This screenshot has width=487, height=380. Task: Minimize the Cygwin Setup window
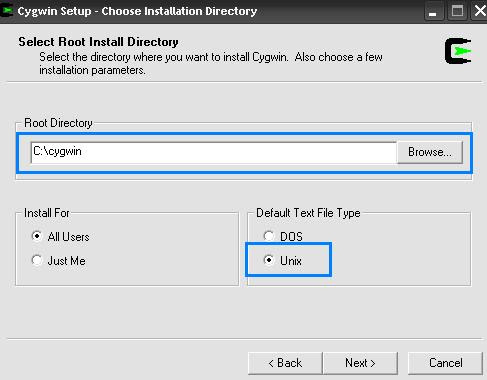pyautogui.click(x=433, y=12)
